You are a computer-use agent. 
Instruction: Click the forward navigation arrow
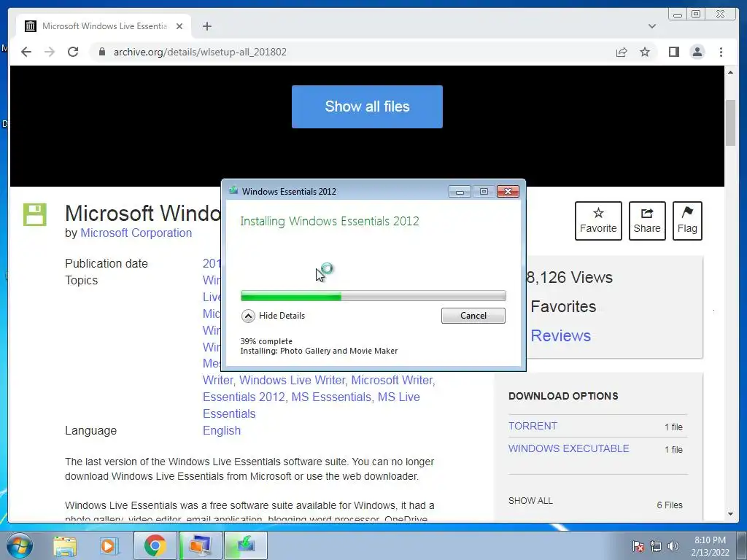point(50,52)
